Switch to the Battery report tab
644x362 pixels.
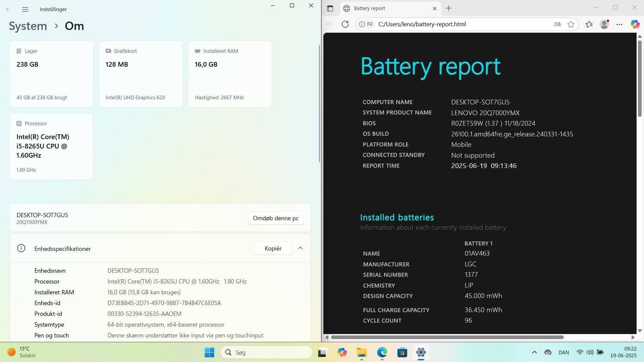[390, 8]
